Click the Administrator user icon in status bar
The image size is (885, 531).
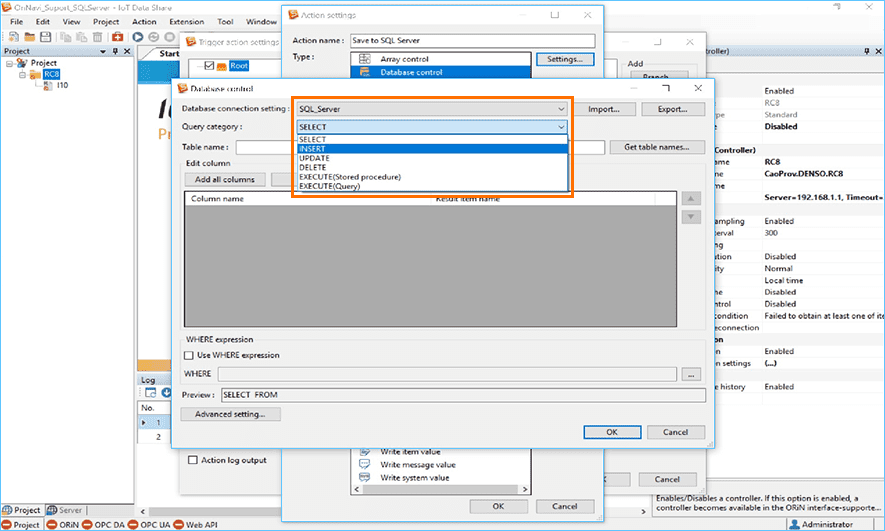794,524
